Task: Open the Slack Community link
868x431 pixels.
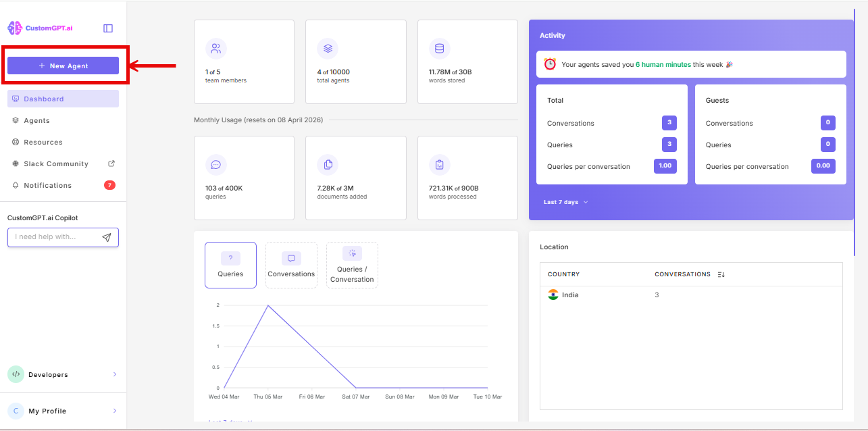Action: [57, 163]
